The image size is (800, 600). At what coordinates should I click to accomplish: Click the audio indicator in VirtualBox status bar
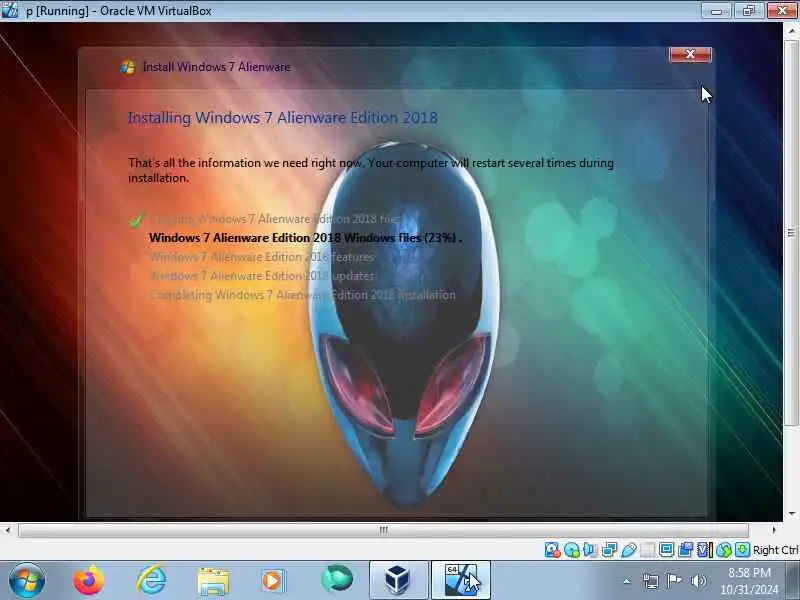click(x=590, y=549)
